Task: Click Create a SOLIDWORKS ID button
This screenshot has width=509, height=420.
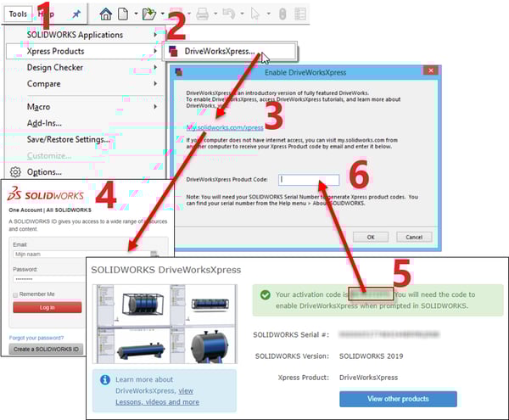Action: pyautogui.click(x=46, y=350)
